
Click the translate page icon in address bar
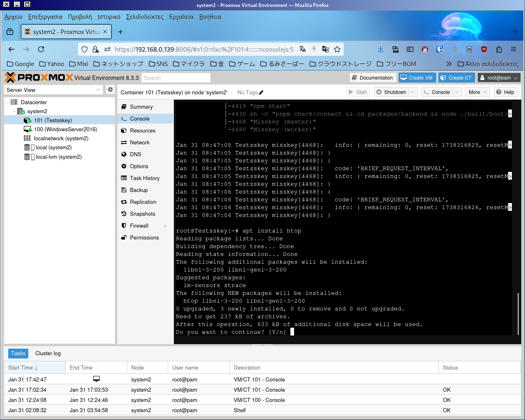click(303, 49)
